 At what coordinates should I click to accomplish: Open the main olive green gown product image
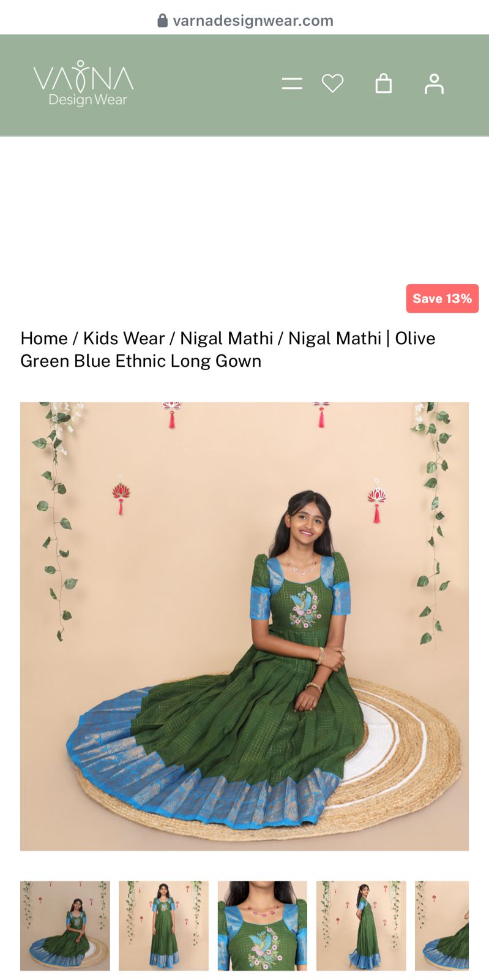[244, 627]
